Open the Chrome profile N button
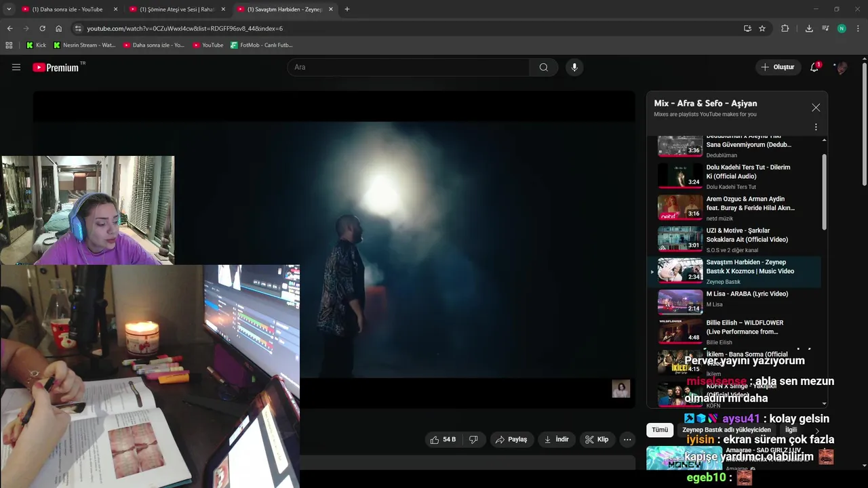This screenshot has height=488, width=868. [x=842, y=28]
